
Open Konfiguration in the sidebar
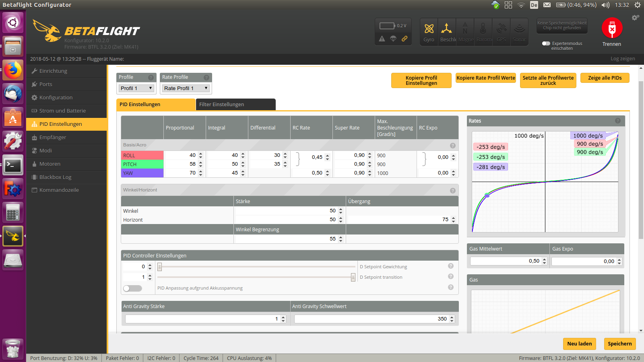pos(66,97)
